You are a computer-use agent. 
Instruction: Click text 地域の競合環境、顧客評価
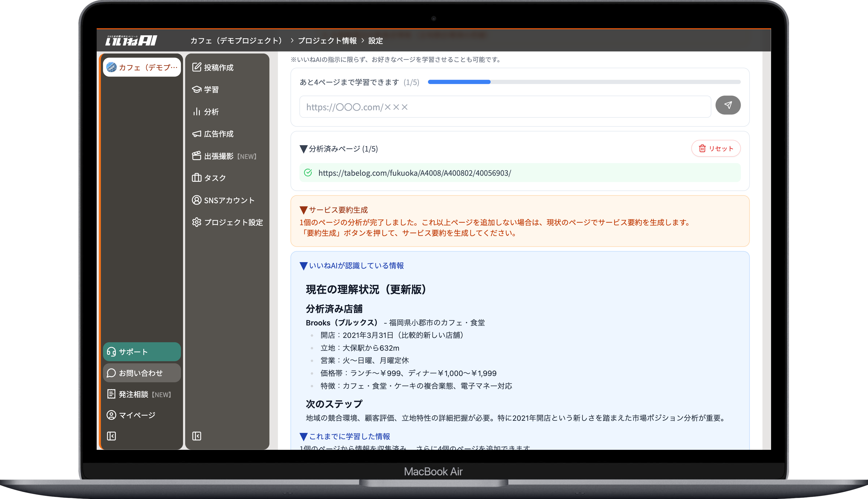(x=516, y=418)
